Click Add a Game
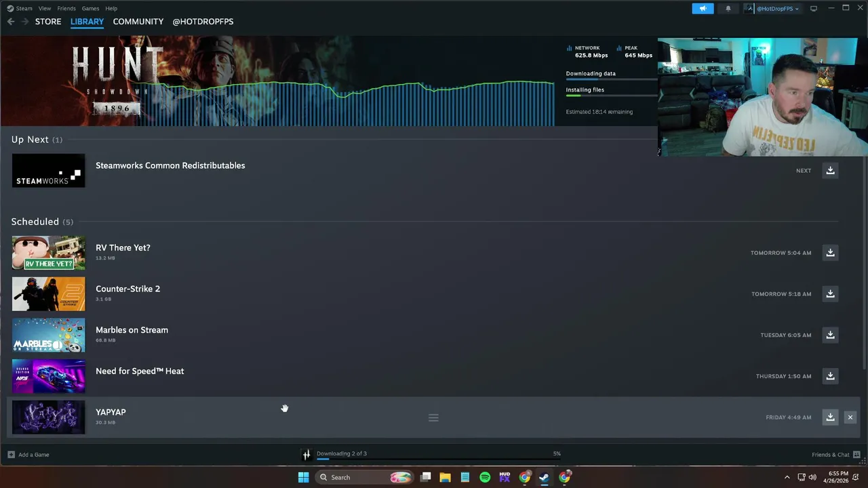This screenshot has width=868, height=488. [x=28, y=454]
